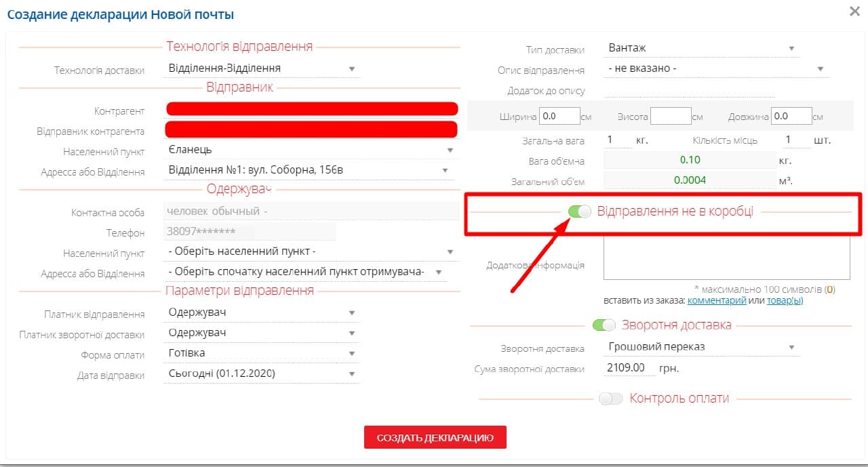Open the 'Дата відправки' dropdown
868x467 pixels.
[x=261, y=373]
